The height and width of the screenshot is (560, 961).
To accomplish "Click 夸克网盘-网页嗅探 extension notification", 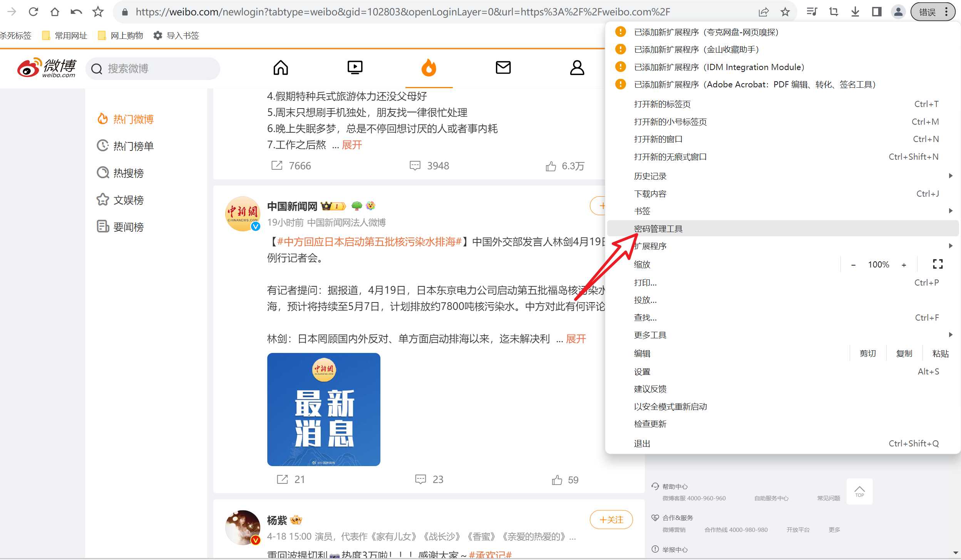I will 783,32.
